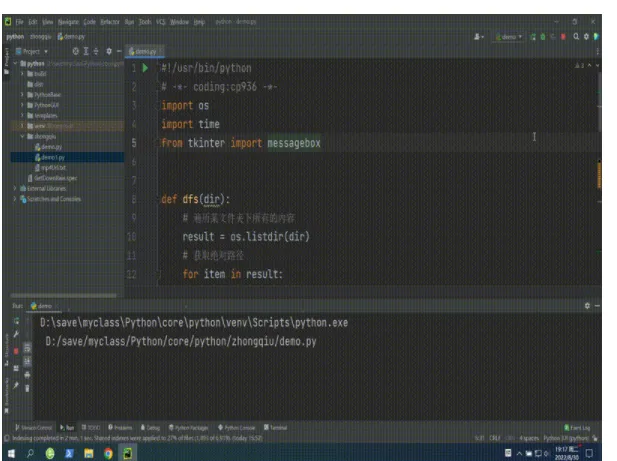
Task: Click the Project panel horizontal scrollbar
Action: click(x=63, y=295)
